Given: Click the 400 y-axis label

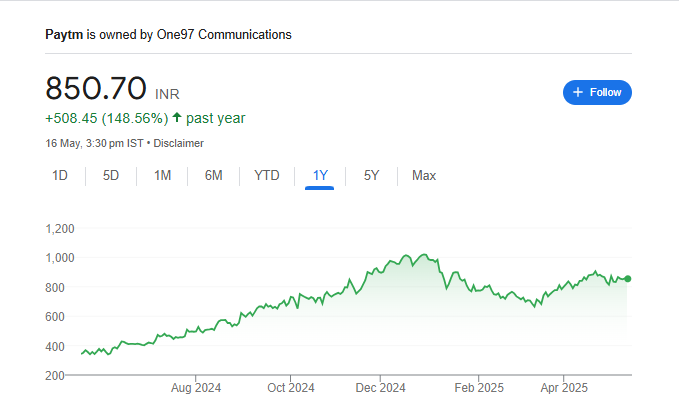Looking at the screenshot, I should [55, 346].
